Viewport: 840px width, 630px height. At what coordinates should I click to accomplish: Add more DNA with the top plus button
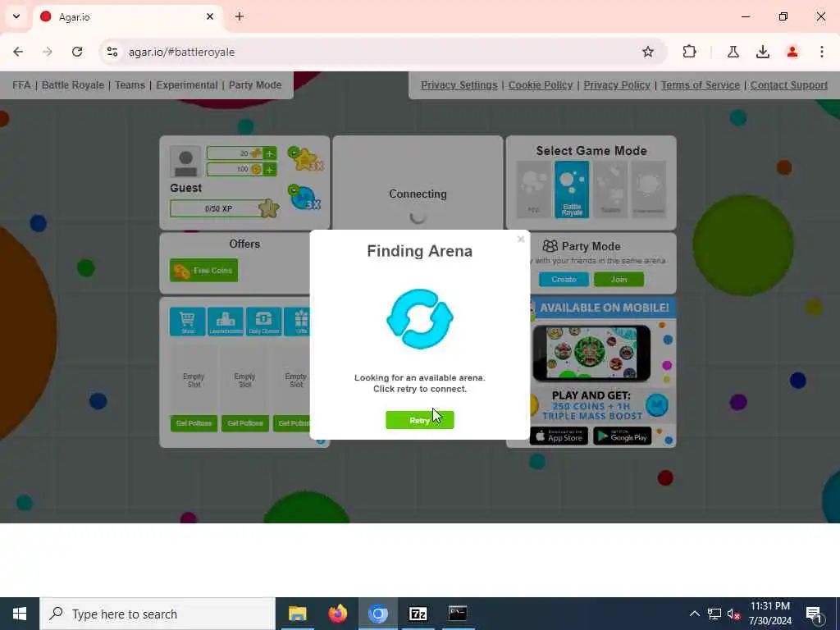click(x=269, y=153)
